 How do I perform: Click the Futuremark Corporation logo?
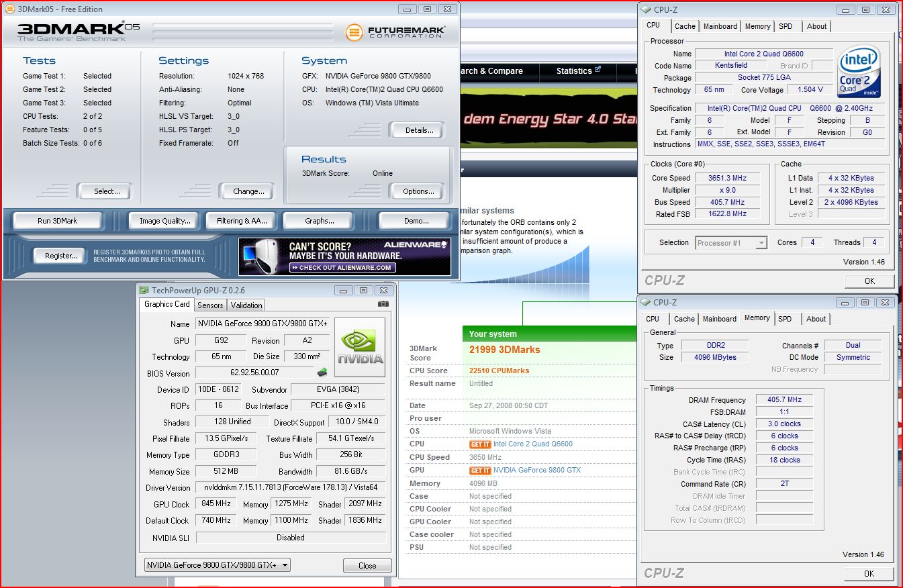click(396, 32)
